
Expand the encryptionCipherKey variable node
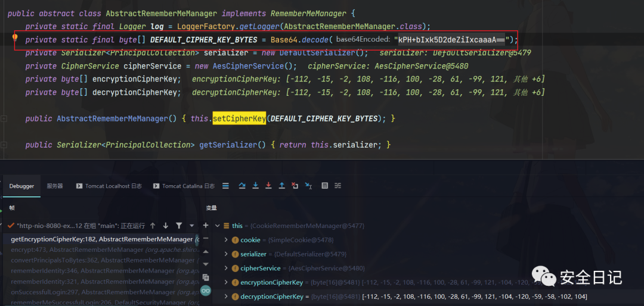click(x=225, y=282)
